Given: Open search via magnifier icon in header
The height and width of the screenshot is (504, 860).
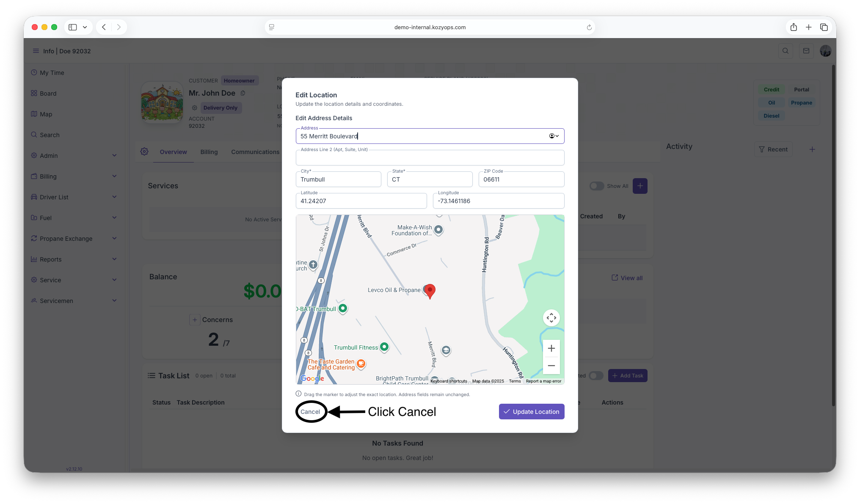Looking at the screenshot, I should (x=786, y=51).
